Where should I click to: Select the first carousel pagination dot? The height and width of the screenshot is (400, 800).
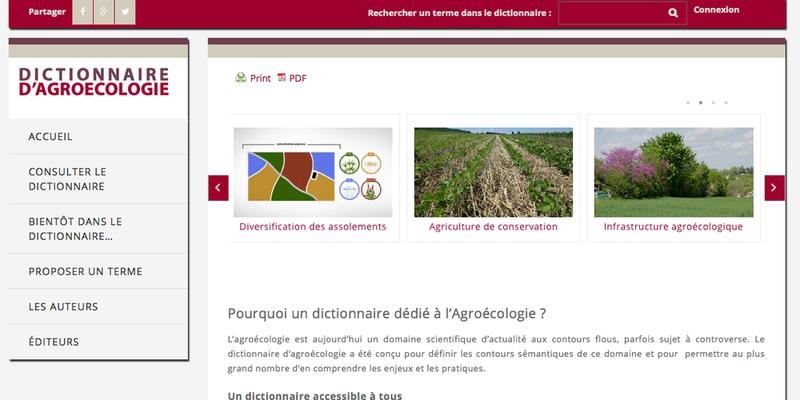tap(688, 103)
